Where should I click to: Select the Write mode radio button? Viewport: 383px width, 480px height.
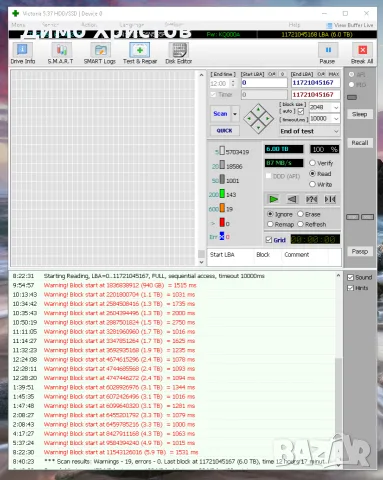click(312, 184)
